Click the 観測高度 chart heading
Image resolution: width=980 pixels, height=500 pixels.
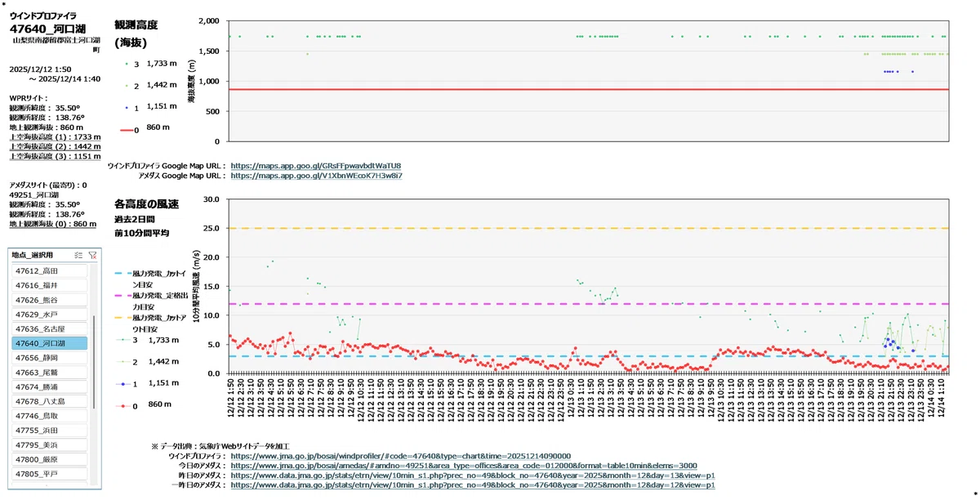[x=136, y=25]
